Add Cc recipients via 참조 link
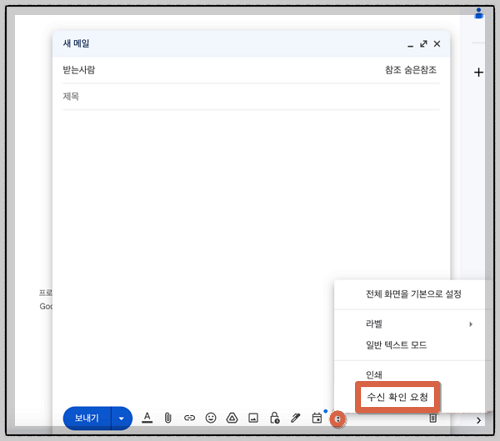This screenshot has width=500, height=441. [393, 70]
